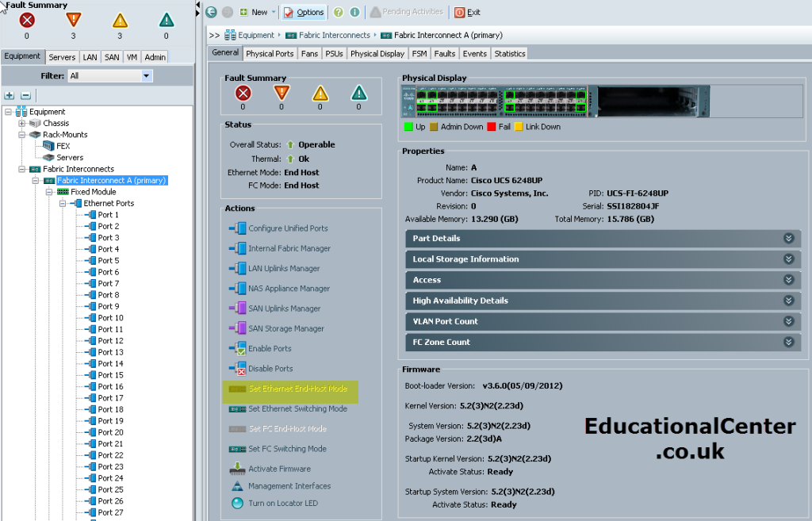Expand the Part Details section
The height and width of the screenshot is (521, 812).
603,238
